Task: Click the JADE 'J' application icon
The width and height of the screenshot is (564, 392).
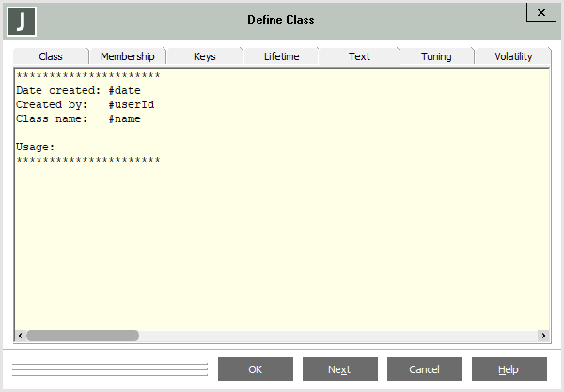Action: (22, 20)
